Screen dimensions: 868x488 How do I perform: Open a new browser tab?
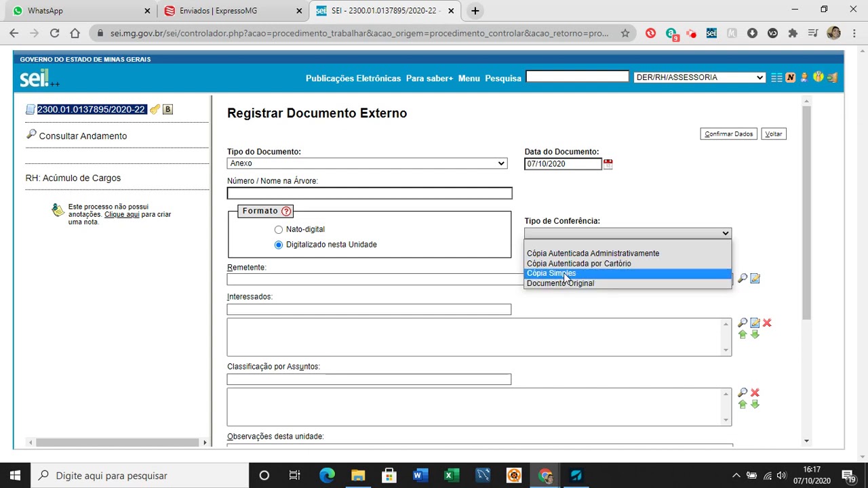tap(475, 11)
